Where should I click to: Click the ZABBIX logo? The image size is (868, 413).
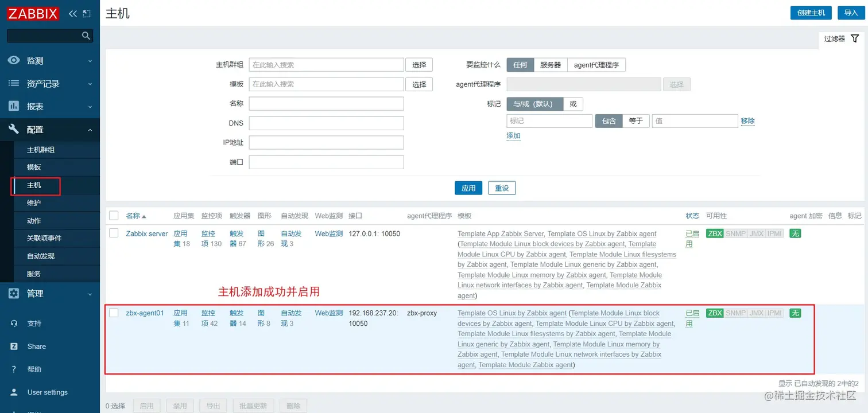coord(33,14)
